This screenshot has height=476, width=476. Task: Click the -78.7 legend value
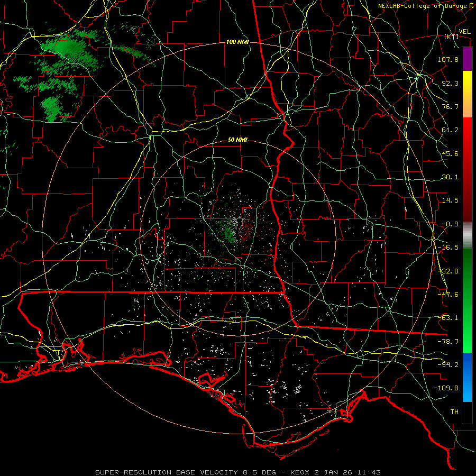448,342
